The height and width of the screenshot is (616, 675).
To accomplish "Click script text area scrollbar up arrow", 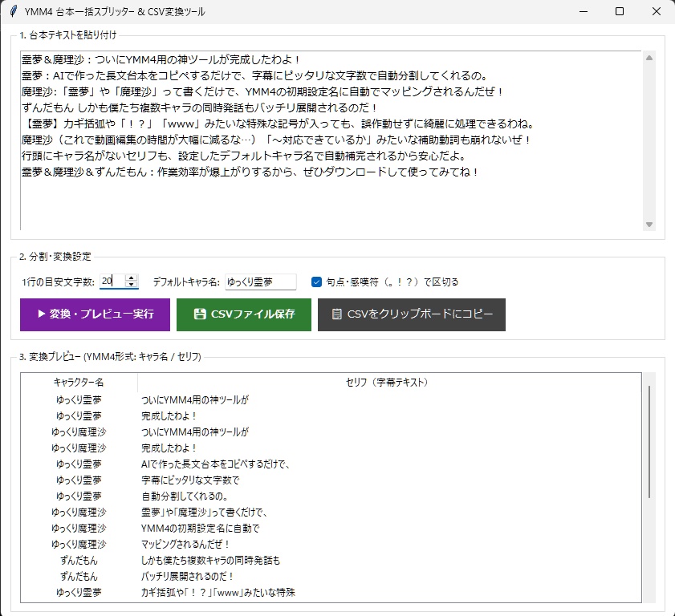I will coord(649,58).
